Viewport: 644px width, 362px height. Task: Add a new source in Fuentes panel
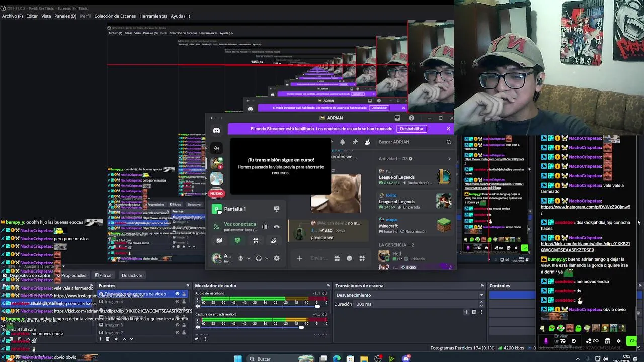click(x=100, y=339)
